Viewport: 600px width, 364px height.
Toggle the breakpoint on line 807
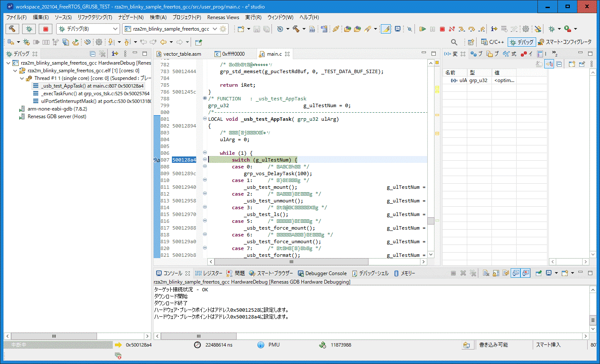tap(156, 159)
